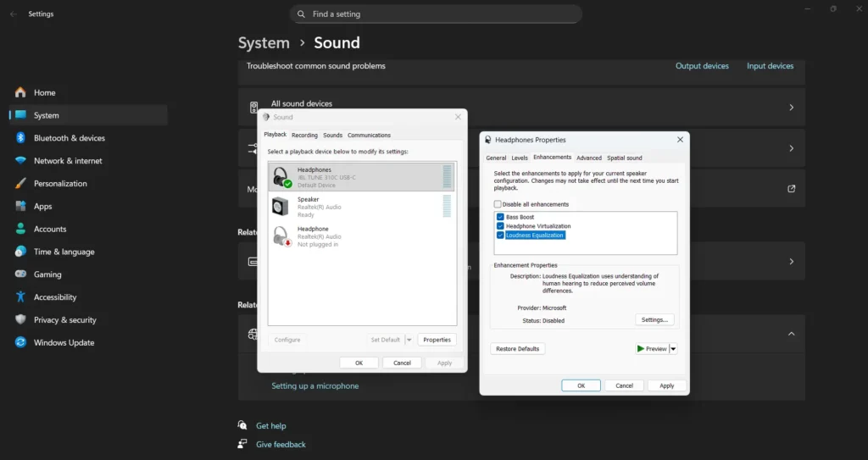Click Settings... button for enhancement

(654, 320)
